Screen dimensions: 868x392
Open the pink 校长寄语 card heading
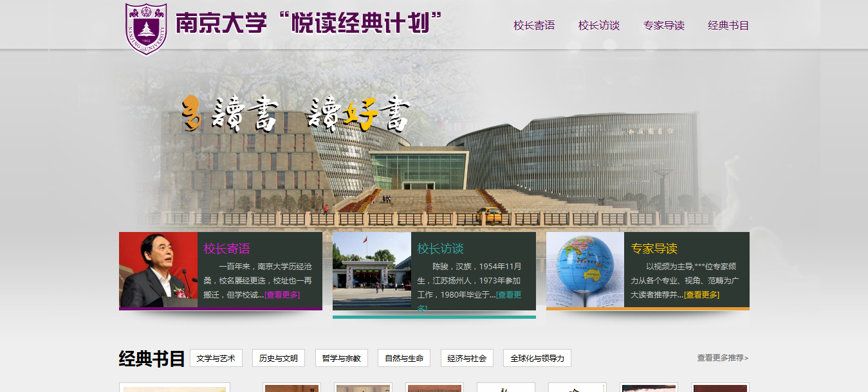coord(226,249)
